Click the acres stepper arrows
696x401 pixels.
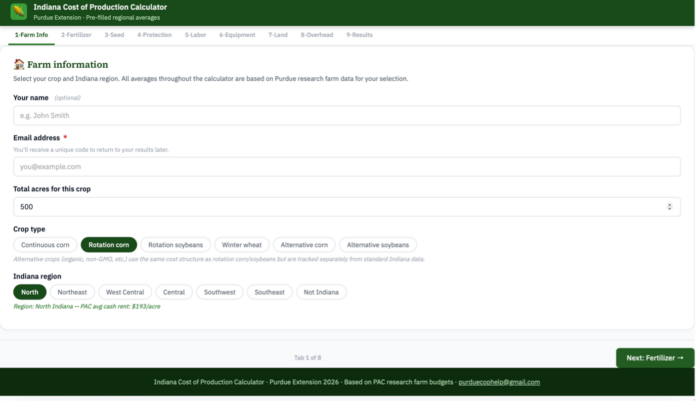669,207
